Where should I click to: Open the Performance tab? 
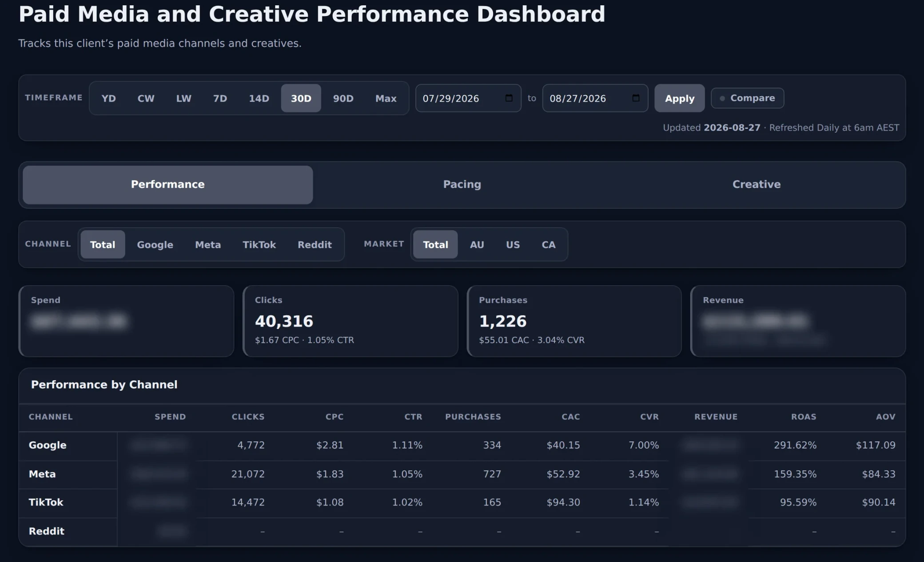(x=168, y=185)
